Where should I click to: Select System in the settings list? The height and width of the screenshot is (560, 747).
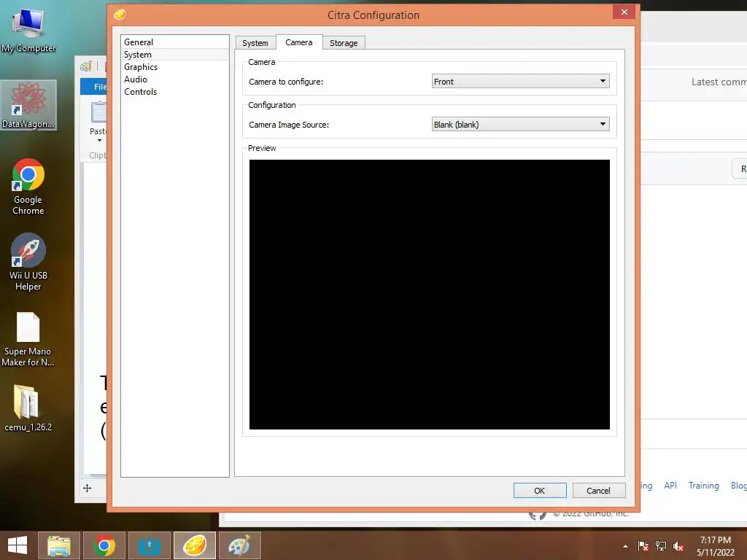[x=174, y=54]
